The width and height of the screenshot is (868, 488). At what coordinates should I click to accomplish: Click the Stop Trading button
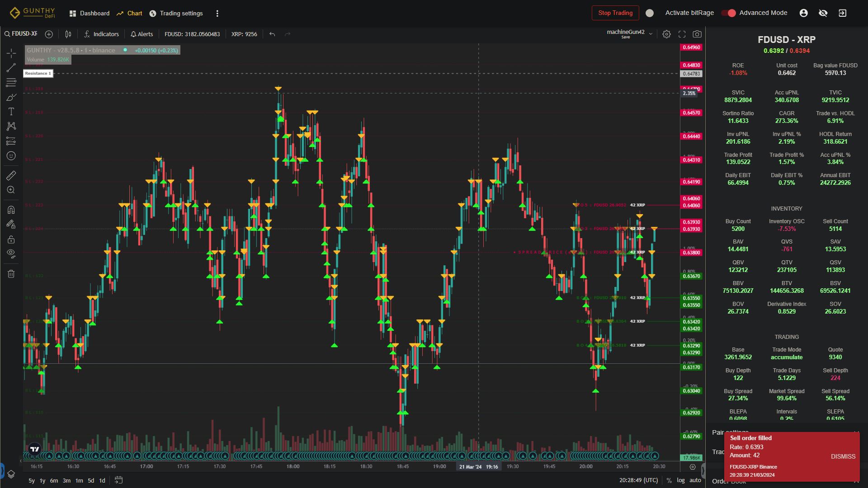pyautogui.click(x=615, y=13)
